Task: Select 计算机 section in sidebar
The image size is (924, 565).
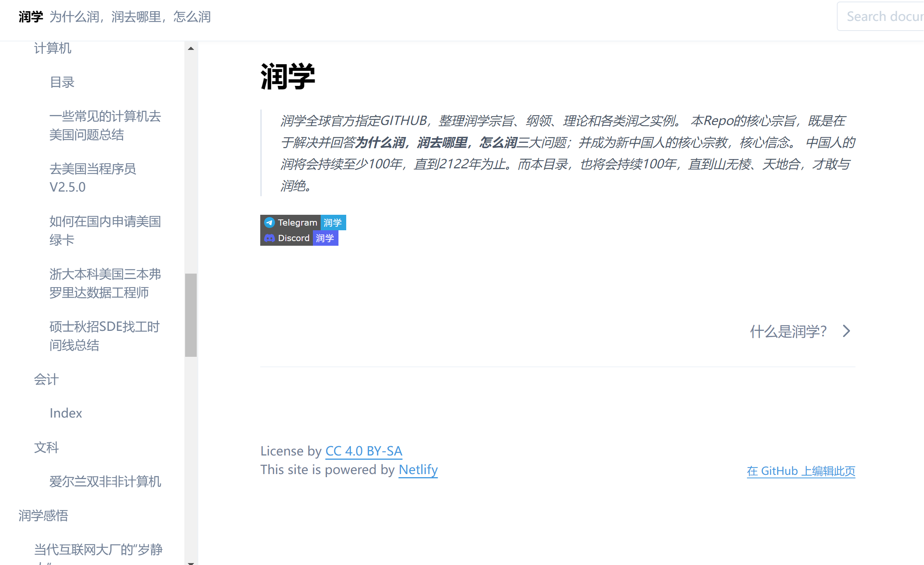Action: click(x=53, y=48)
